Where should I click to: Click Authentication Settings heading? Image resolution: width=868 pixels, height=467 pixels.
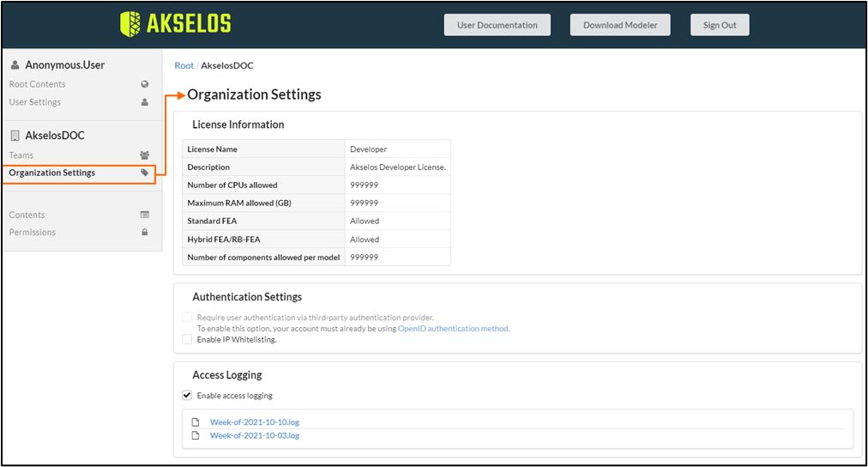coord(247,297)
